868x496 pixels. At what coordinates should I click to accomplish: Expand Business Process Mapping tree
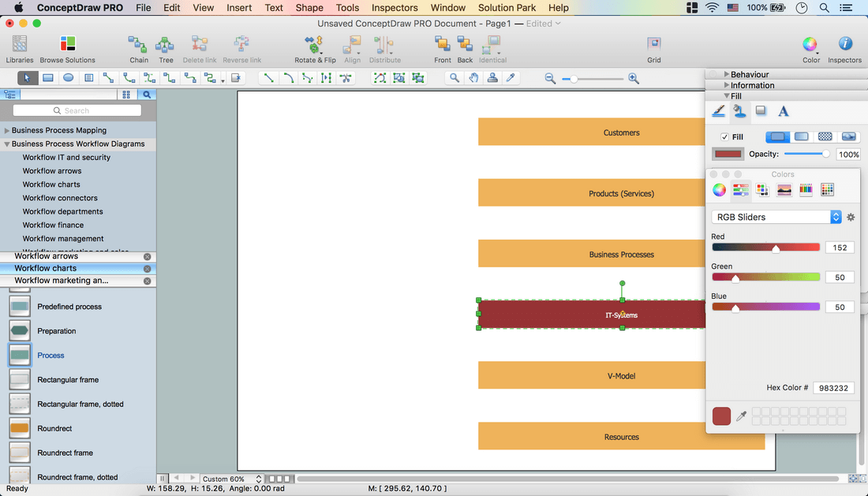6,130
